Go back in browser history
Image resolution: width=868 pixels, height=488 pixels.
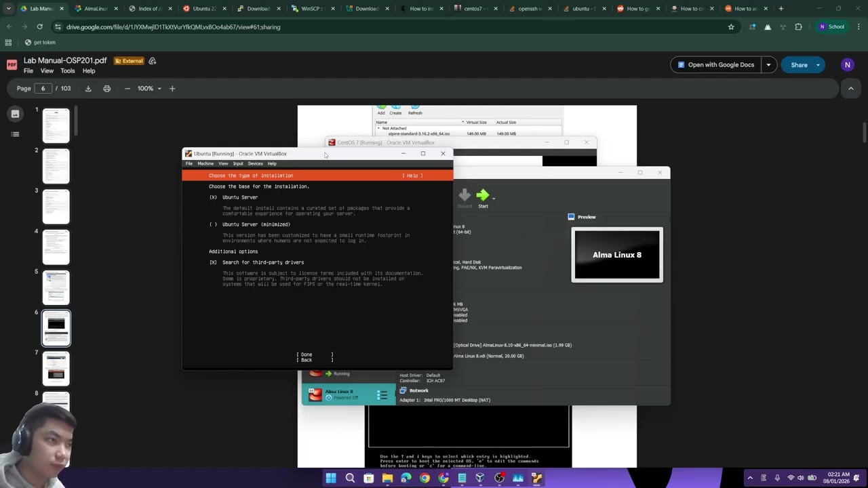click(x=9, y=26)
